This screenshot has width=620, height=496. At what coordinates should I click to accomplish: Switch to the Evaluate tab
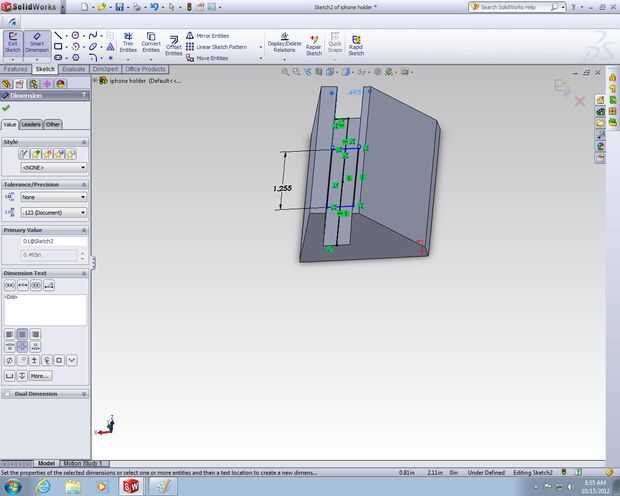coord(74,69)
